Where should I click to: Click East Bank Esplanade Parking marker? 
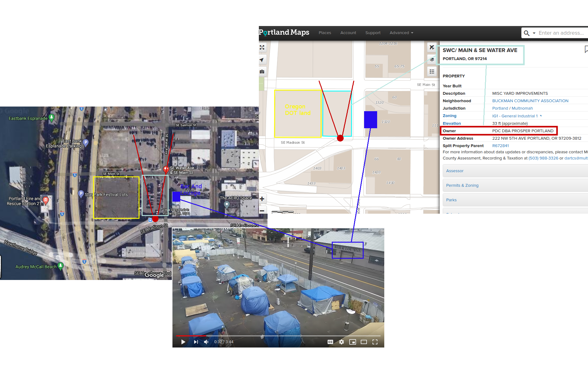(x=86, y=143)
